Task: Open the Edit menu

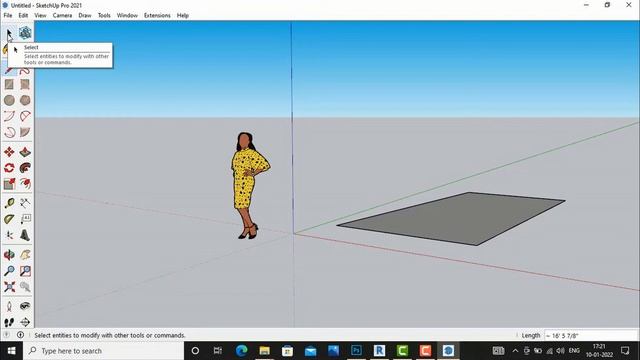Action: click(23, 16)
